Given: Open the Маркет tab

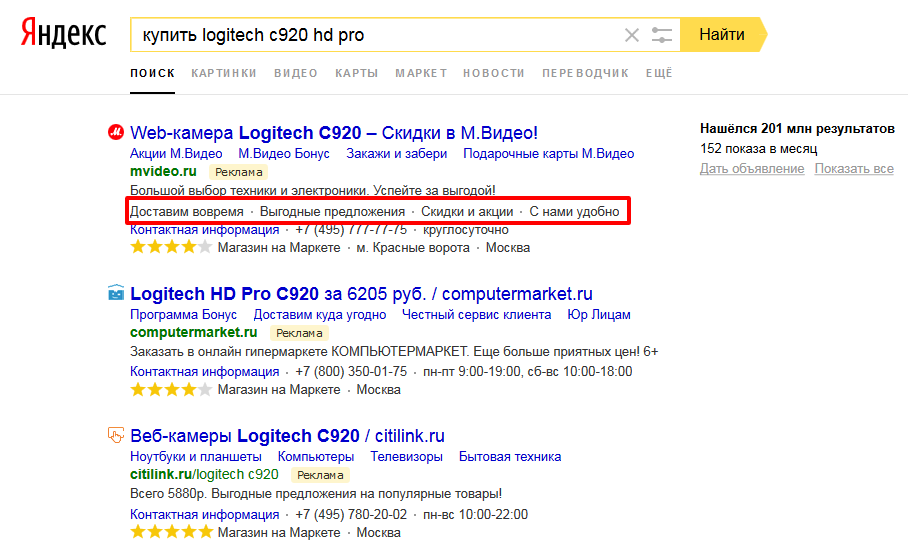Looking at the screenshot, I should click(x=421, y=73).
